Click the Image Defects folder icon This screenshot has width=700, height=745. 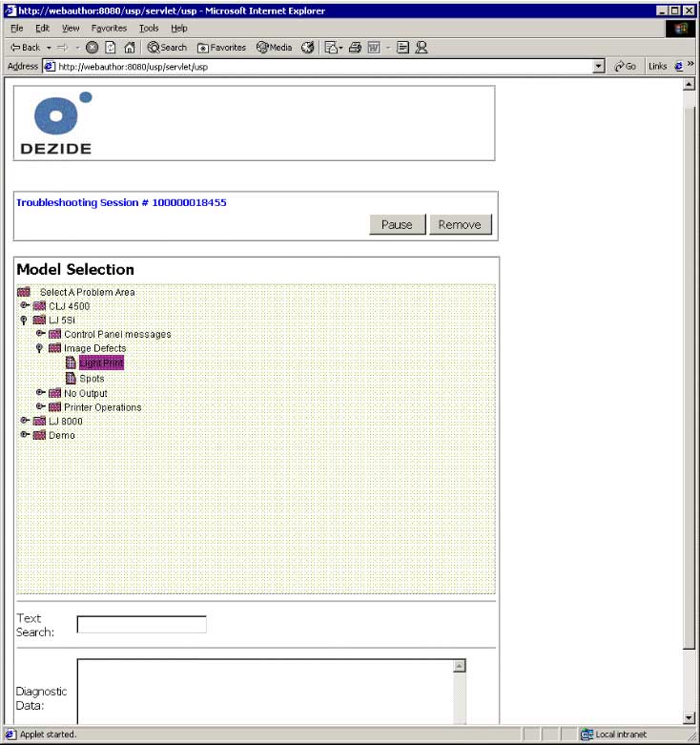(x=55, y=348)
